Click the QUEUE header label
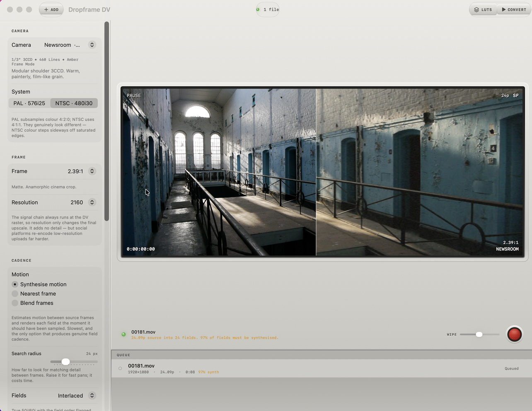 click(123, 355)
